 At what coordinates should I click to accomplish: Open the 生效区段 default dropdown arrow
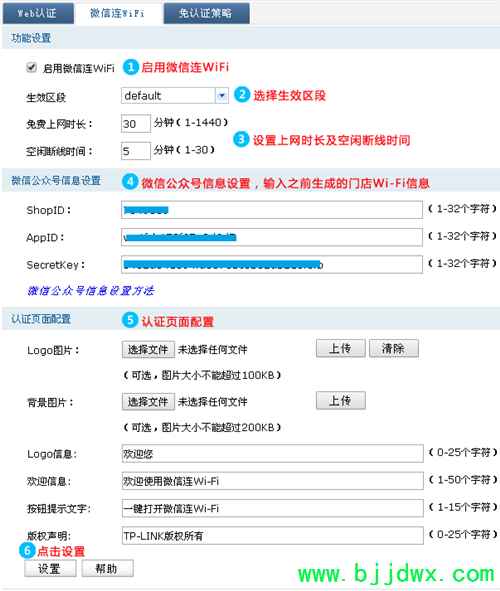[222, 96]
